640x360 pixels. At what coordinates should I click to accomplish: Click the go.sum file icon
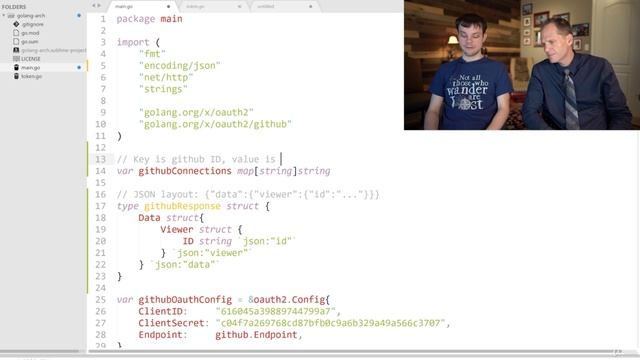point(16,41)
